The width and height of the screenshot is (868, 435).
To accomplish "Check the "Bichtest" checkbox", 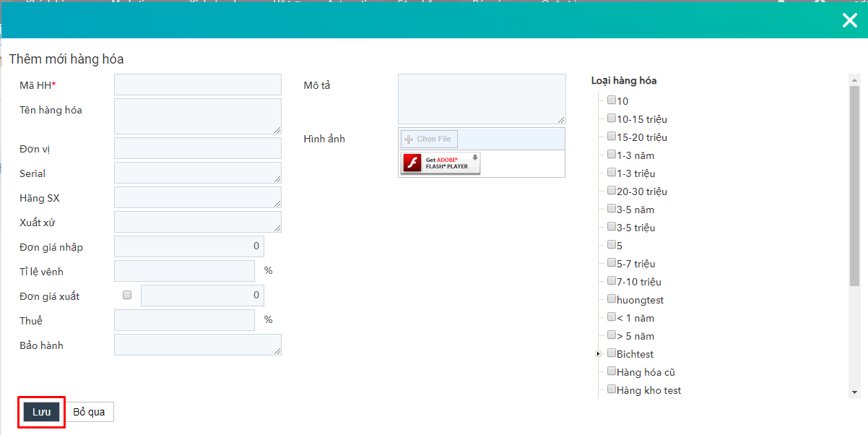I will [x=612, y=353].
